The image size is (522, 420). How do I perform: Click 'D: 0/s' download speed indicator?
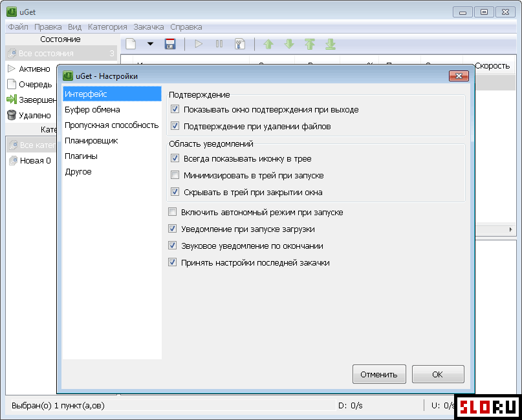[x=351, y=405]
